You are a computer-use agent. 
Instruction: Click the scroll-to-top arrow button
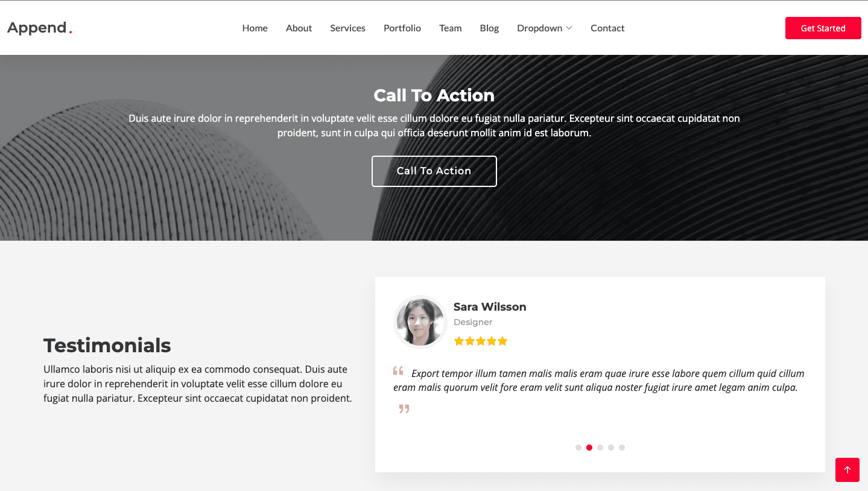pos(847,470)
